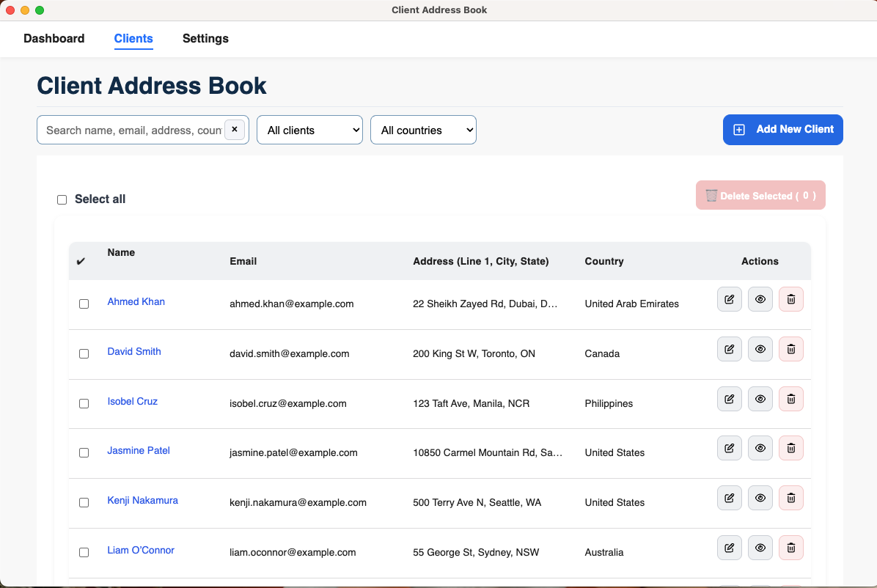Click edit icon for Kenji Nakamura
The width and height of the screenshot is (877, 588).
click(x=729, y=498)
